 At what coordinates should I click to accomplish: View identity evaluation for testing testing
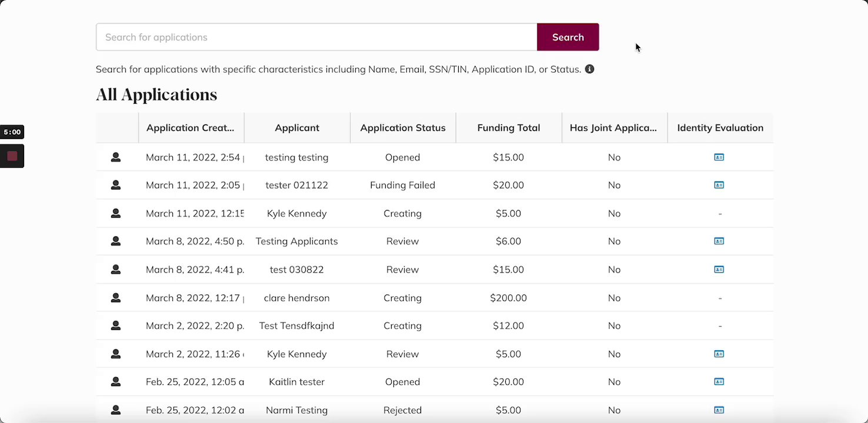point(719,157)
